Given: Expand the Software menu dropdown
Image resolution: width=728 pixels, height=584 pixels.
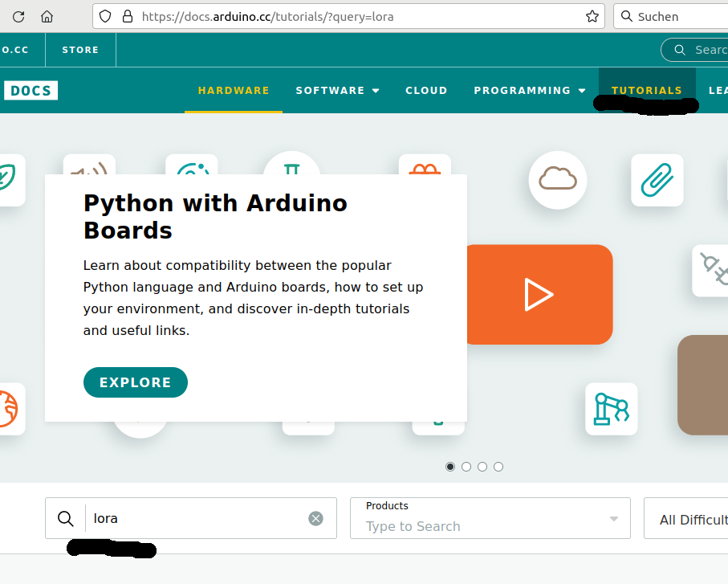Looking at the screenshot, I should point(337,90).
